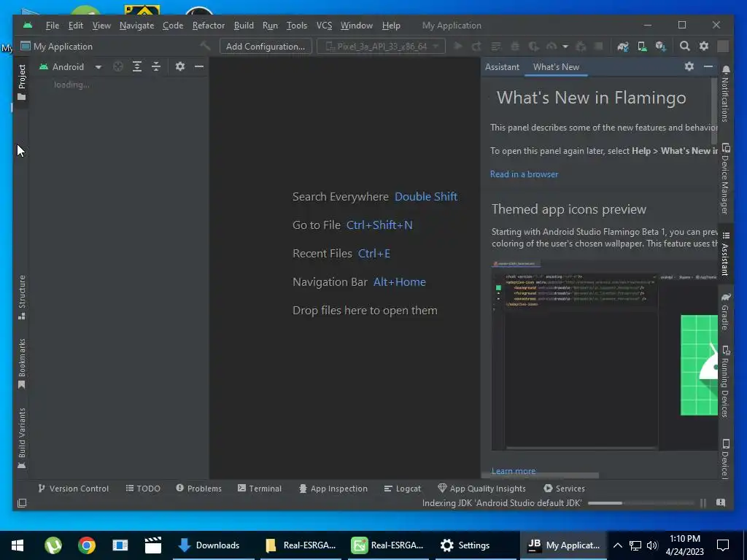Open Settings window from taskbar

point(476,545)
